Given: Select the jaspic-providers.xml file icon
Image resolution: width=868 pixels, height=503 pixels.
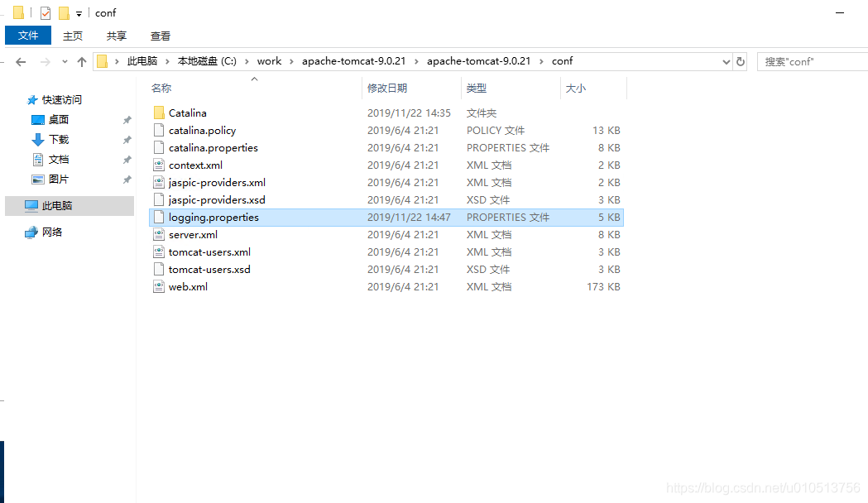Looking at the screenshot, I should (x=159, y=182).
